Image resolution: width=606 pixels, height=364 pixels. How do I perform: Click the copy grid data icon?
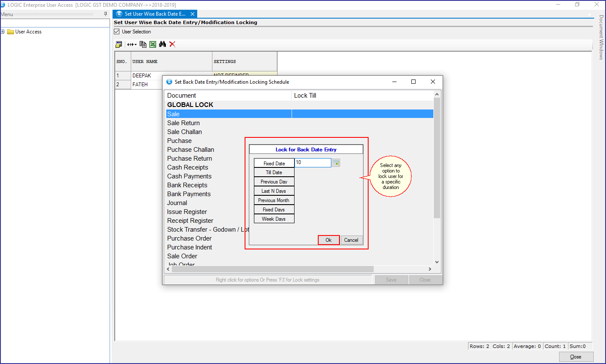click(x=143, y=44)
